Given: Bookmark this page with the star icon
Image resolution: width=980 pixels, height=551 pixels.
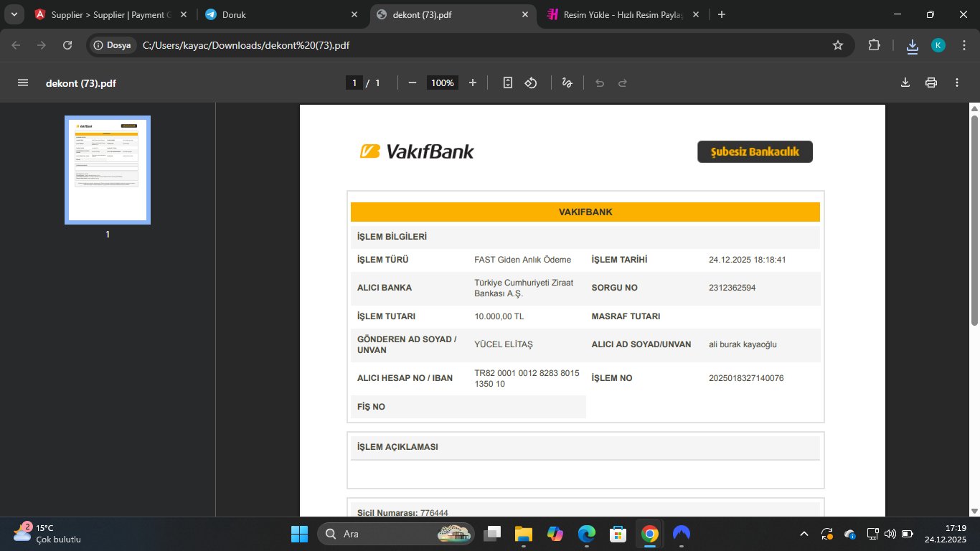Looking at the screenshot, I should (x=838, y=45).
